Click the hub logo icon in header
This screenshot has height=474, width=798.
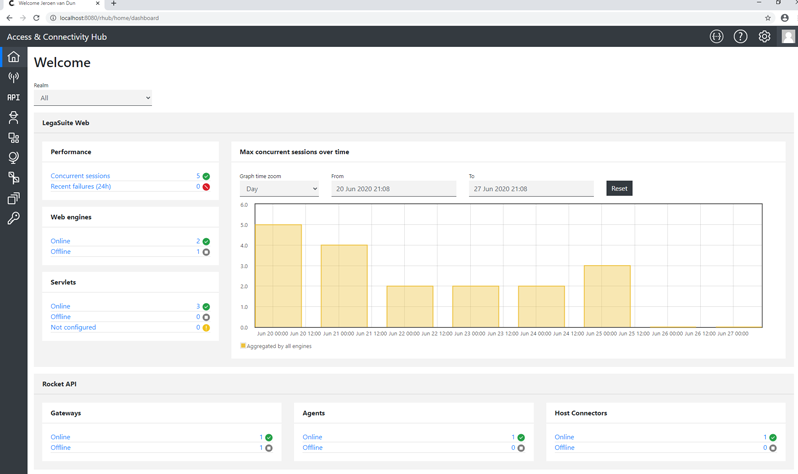pos(717,37)
